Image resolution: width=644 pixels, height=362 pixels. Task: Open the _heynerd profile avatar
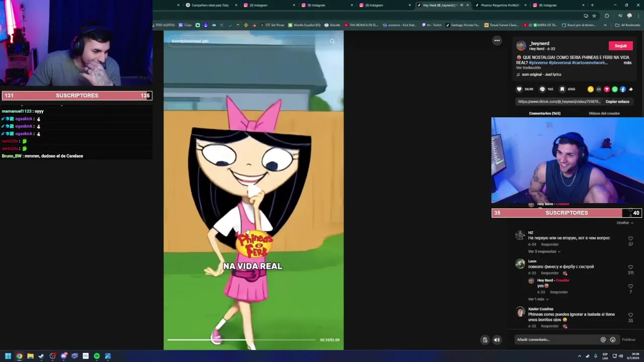point(521,46)
